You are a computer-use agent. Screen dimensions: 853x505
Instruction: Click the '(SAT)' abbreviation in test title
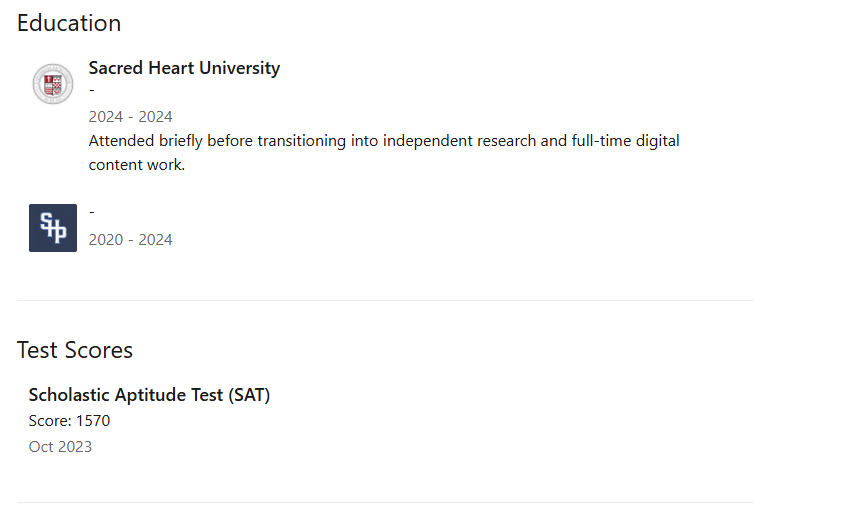pyautogui.click(x=249, y=395)
